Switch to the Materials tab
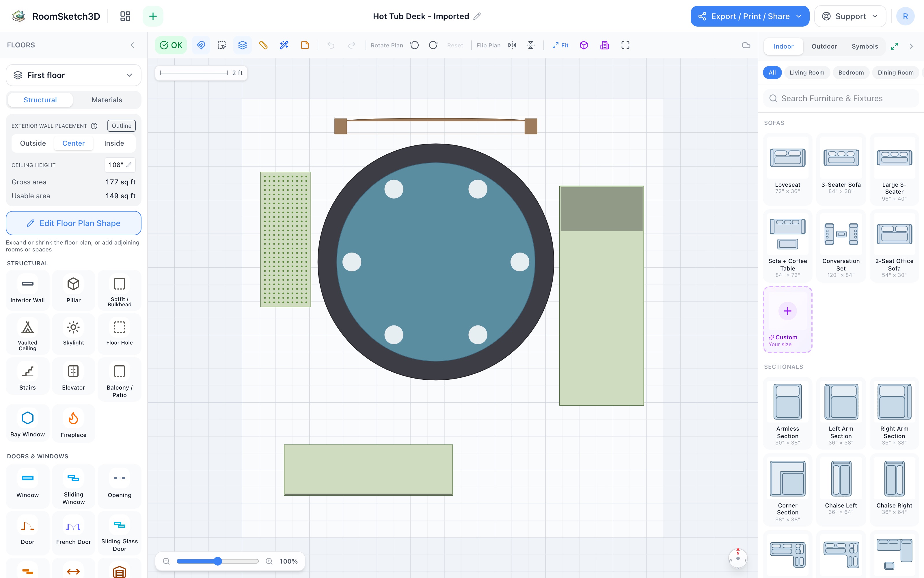This screenshot has width=924, height=578. pyautogui.click(x=107, y=100)
